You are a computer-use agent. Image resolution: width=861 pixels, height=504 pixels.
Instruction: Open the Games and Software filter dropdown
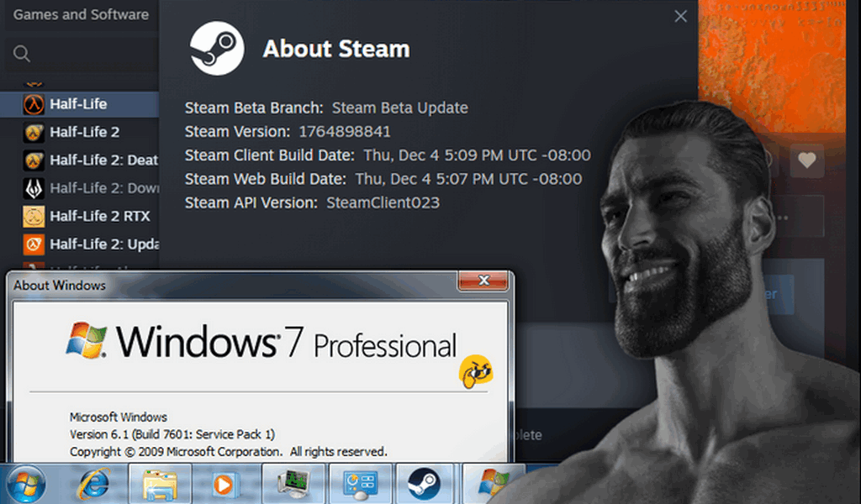coord(81,15)
